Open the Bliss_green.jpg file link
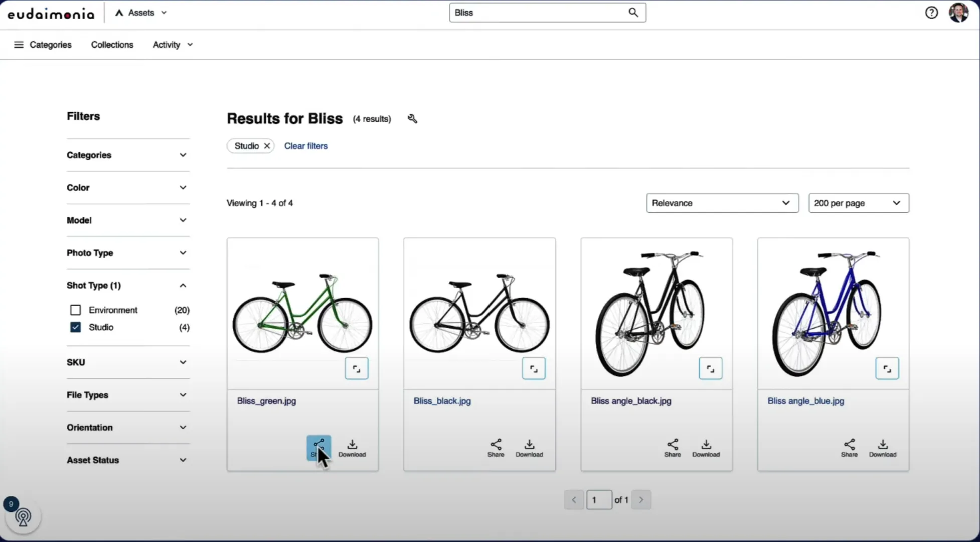This screenshot has height=542, width=980. point(266,401)
